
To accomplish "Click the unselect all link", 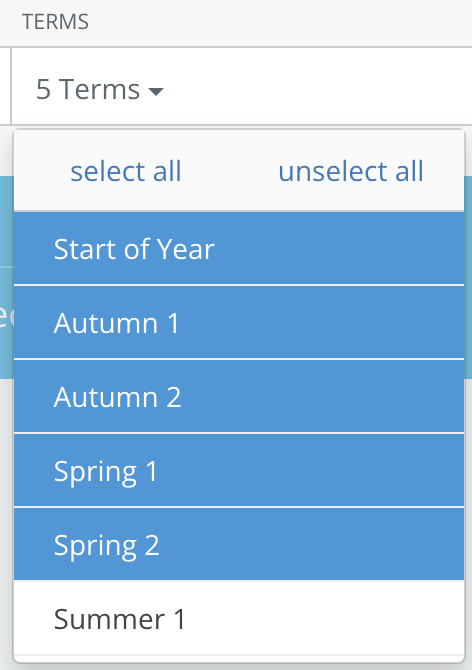I will pos(351,171).
